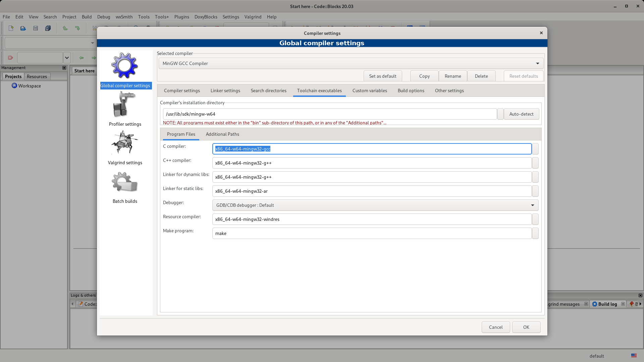Switch to the Resources management tab

click(x=37, y=76)
